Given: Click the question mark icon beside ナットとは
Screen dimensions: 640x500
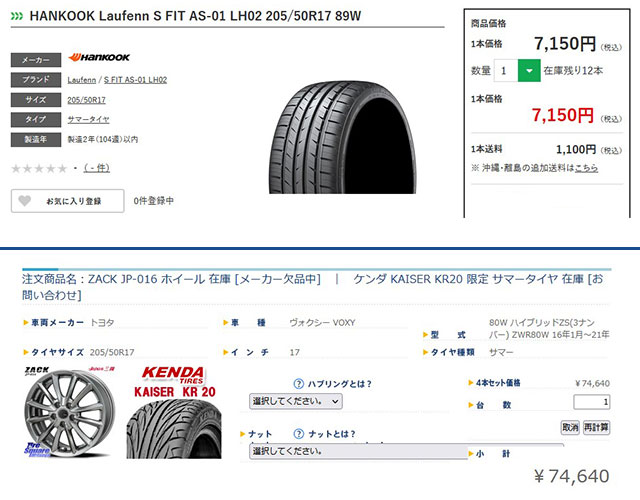Looking at the screenshot, I should 299,433.
